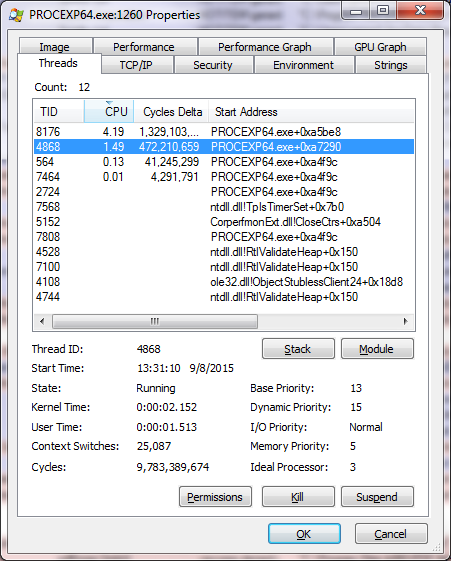The height and width of the screenshot is (561, 451).
Task: Click the I/O Priority Normal value
Action: point(366,427)
